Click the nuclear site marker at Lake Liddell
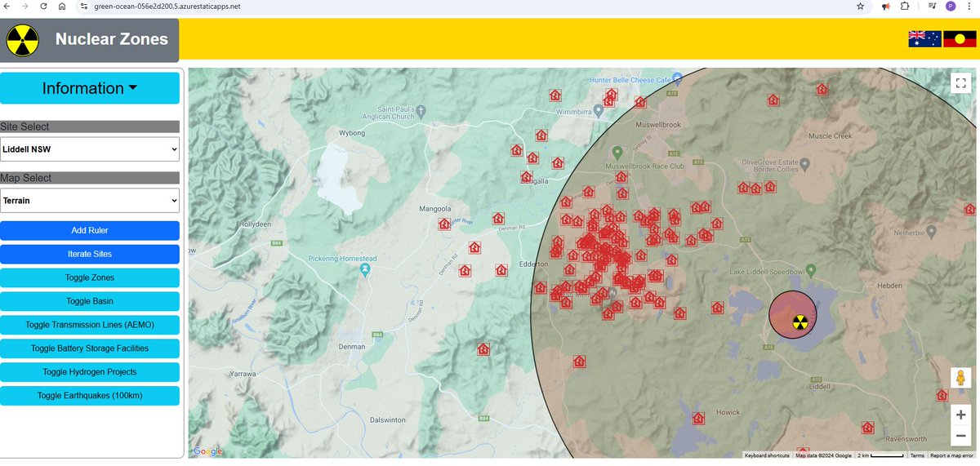This screenshot has width=980, height=466. coord(800,322)
